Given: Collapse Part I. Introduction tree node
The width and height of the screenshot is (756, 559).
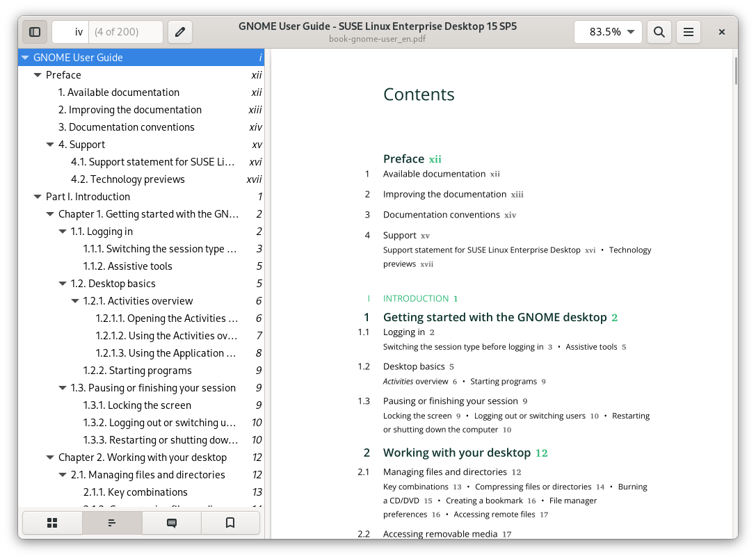Looking at the screenshot, I should pos(38,197).
